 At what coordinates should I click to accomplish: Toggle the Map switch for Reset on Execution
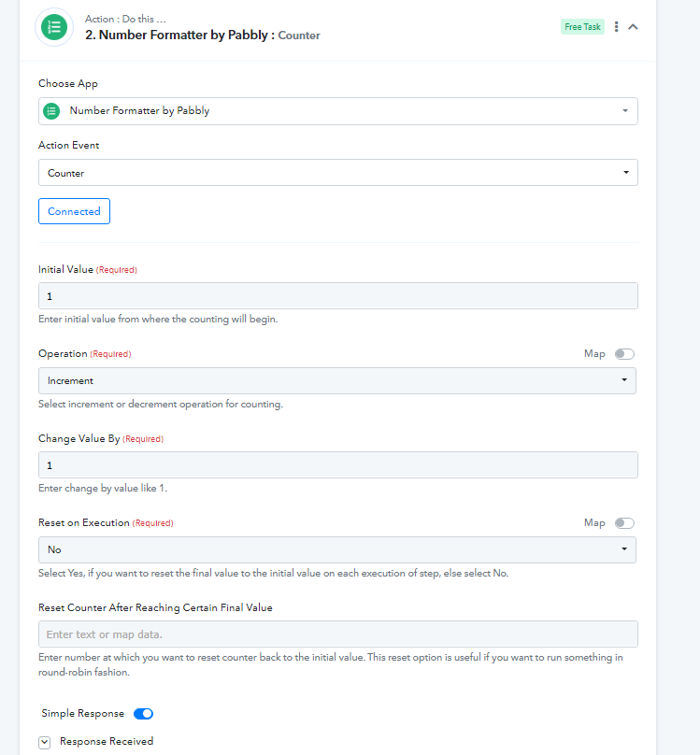[624, 523]
